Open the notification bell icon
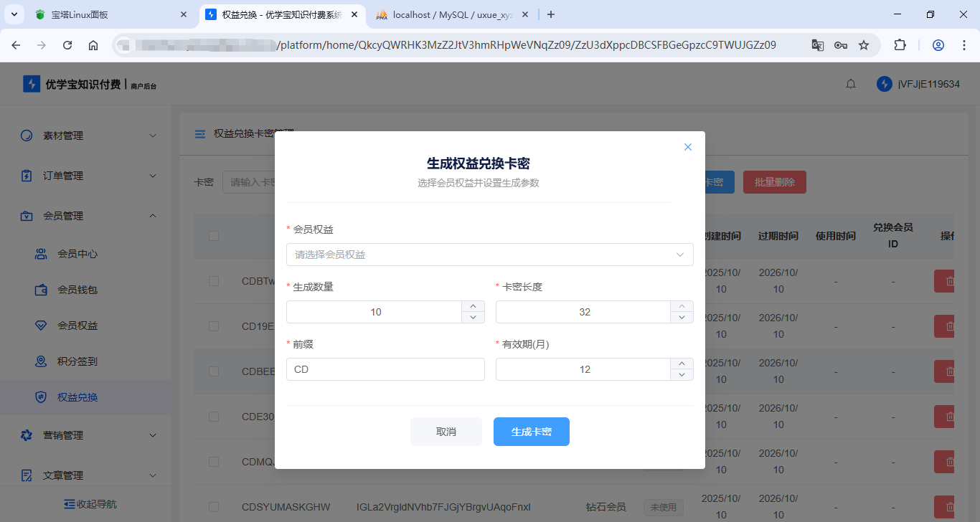 point(851,83)
